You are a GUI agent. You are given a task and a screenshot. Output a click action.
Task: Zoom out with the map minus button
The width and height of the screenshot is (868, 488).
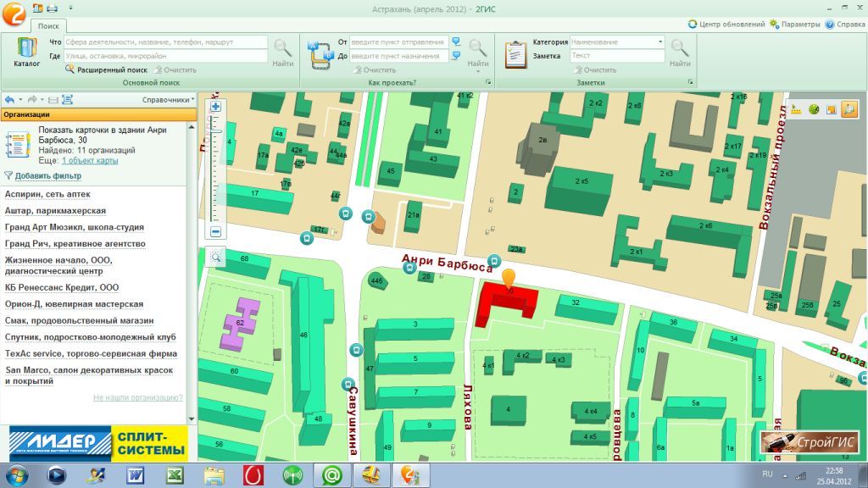pyautogui.click(x=215, y=231)
